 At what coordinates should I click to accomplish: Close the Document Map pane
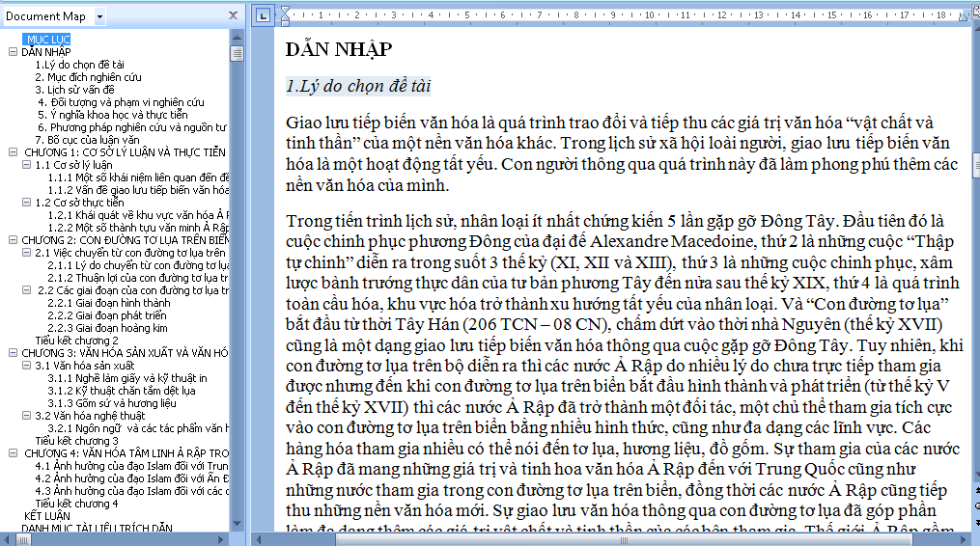click(233, 15)
